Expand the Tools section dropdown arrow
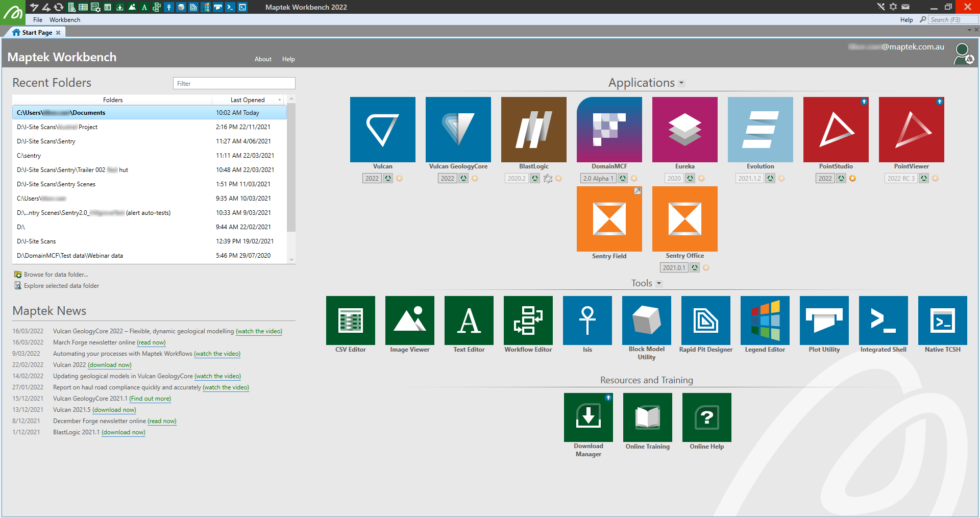980x518 pixels. point(658,284)
